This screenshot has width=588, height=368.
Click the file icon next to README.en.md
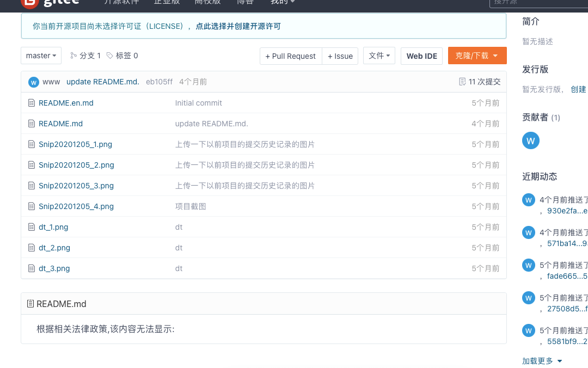click(32, 102)
